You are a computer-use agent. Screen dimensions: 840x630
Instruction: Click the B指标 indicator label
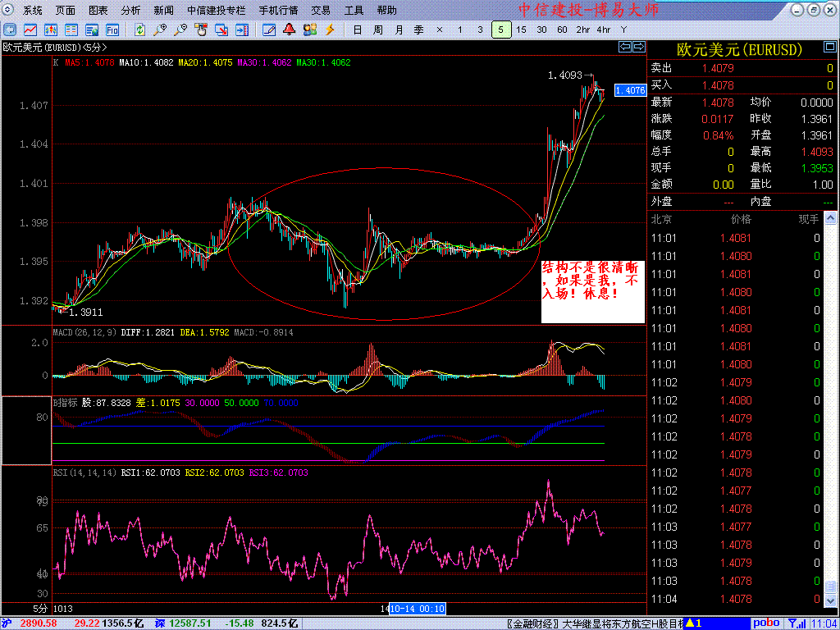coord(66,403)
